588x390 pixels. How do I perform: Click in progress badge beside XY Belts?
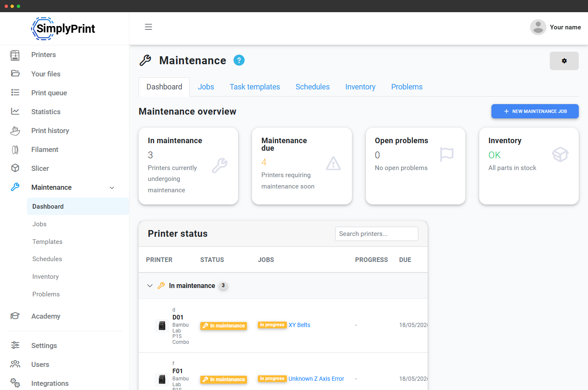pos(272,325)
